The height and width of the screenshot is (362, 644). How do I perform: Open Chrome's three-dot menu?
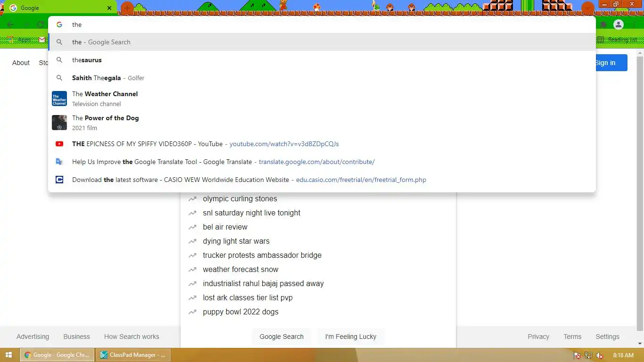(634, 25)
